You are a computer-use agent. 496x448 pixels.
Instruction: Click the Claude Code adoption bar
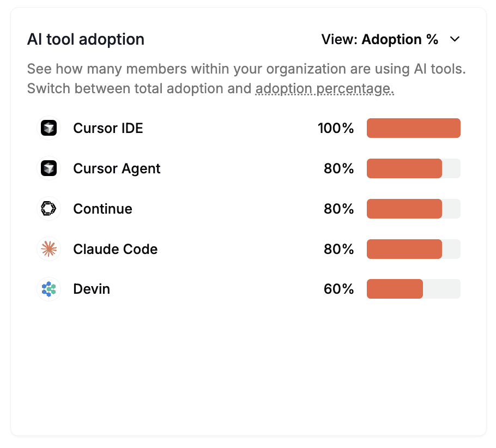point(413,249)
